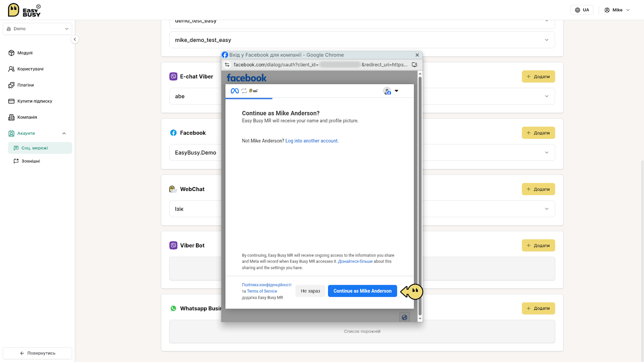Click the Не зараз button
Screen dimensions: 644x362
click(x=310, y=291)
